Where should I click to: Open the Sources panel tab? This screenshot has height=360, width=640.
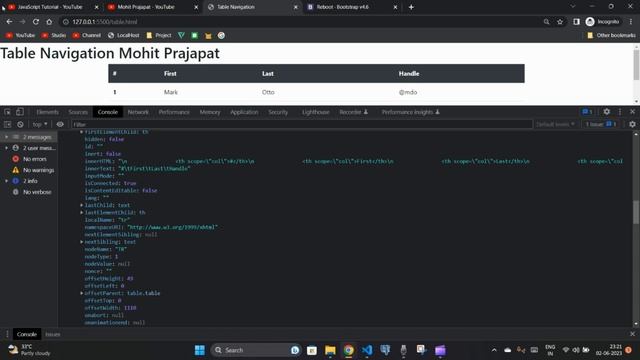coord(78,112)
